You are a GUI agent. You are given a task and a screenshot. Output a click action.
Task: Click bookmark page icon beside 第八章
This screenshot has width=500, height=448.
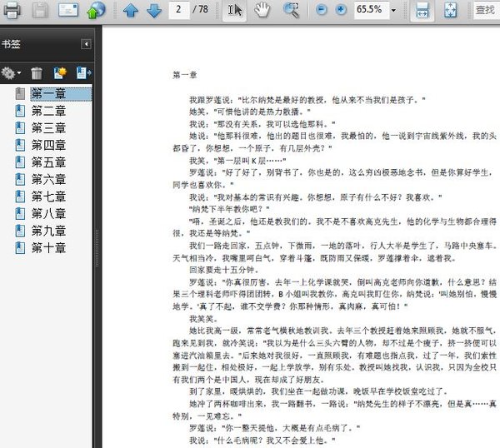[20, 214]
